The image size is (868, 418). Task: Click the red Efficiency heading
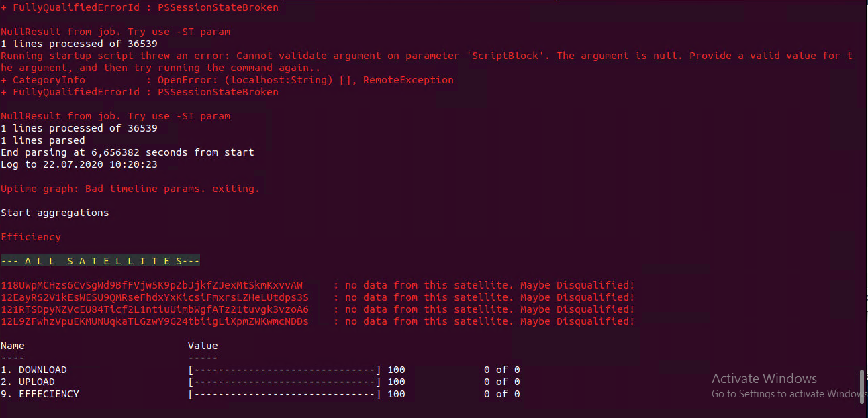(x=31, y=237)
